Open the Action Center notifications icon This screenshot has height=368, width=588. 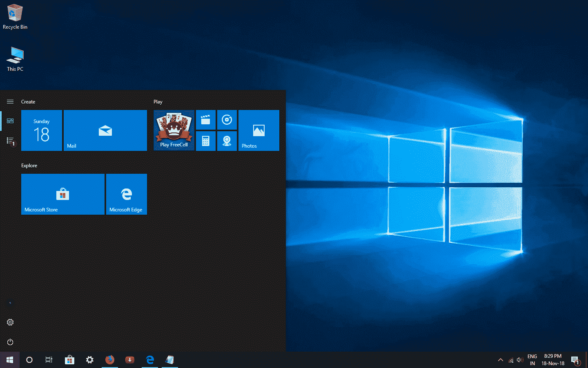[x=575, y=360]
